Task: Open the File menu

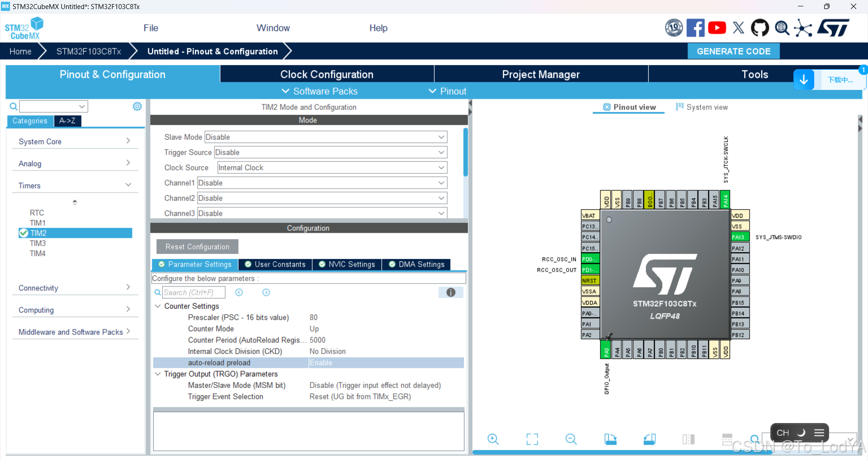Action: 151,28
